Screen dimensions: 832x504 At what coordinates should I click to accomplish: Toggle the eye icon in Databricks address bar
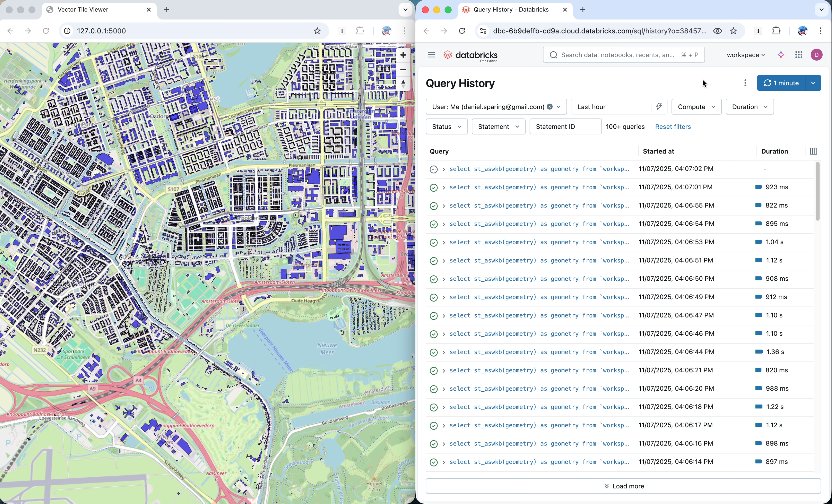click(718, 31)
